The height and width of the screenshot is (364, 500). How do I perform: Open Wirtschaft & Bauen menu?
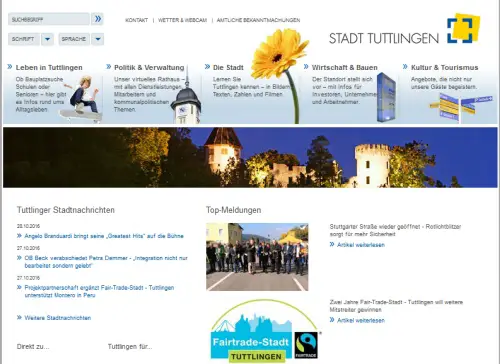(x=345, y=68)
